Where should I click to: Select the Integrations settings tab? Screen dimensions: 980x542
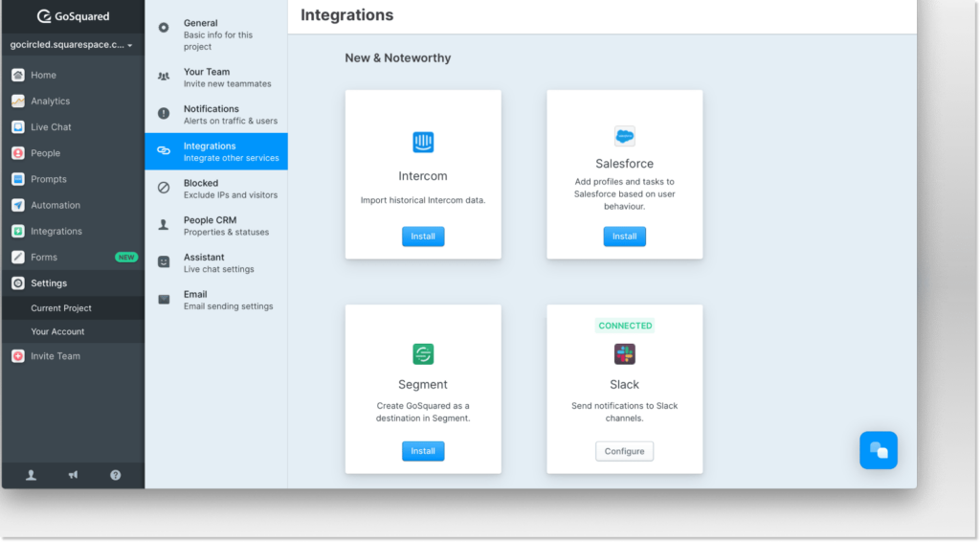[x=216, y=151]
